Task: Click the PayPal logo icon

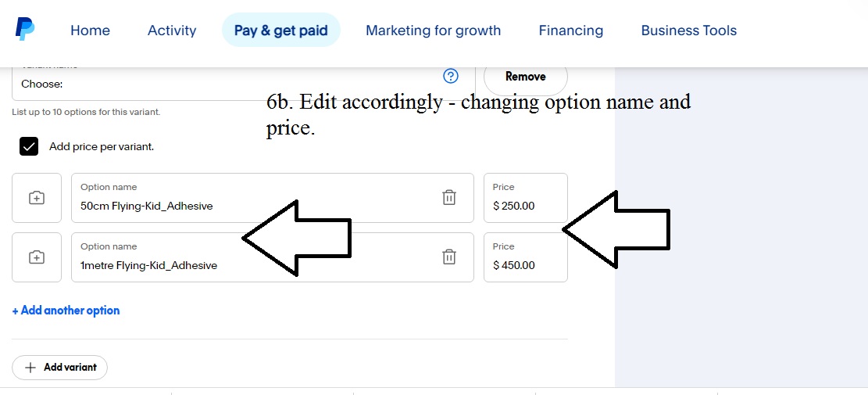Action: point(25,30)
